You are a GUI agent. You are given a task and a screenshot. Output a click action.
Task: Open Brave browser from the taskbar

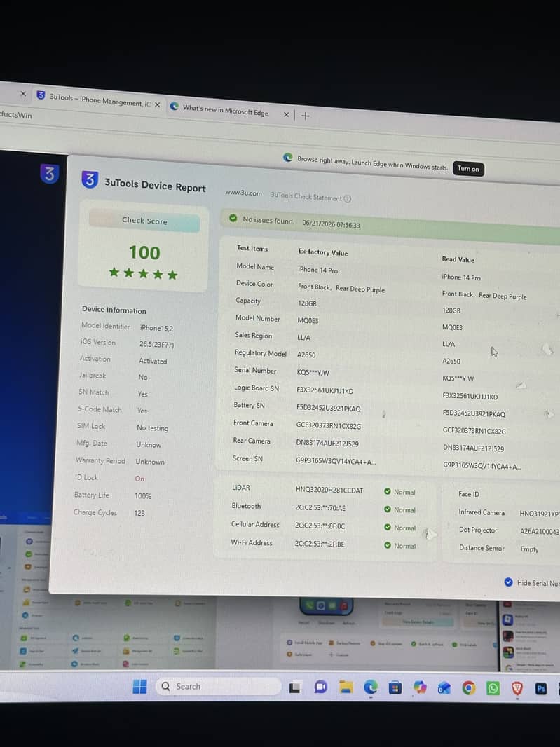[517, 688]
